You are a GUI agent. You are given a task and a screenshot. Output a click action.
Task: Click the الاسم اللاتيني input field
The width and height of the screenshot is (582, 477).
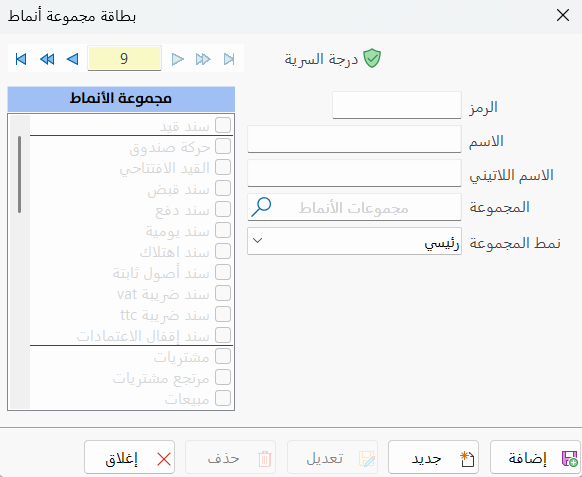(x=354, y=173)
